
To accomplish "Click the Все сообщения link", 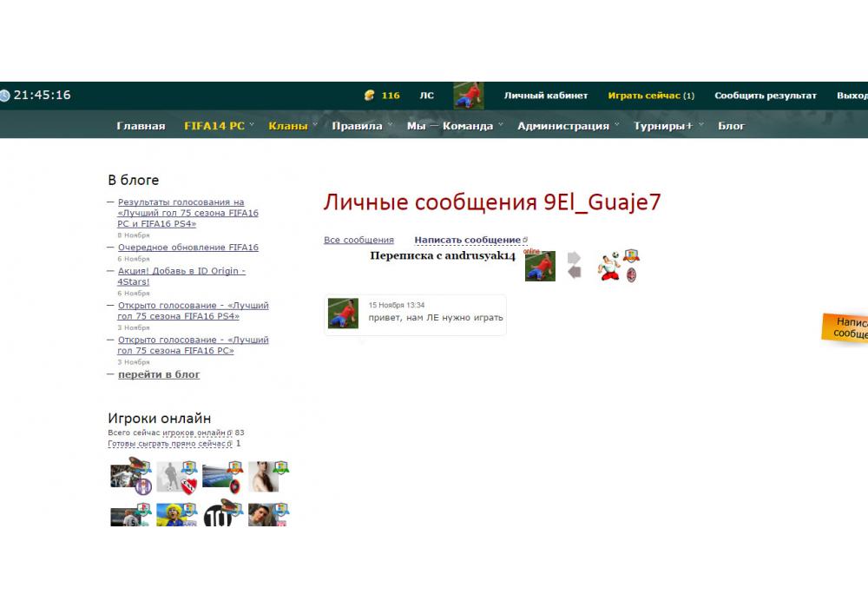I will tap(358, 240).
